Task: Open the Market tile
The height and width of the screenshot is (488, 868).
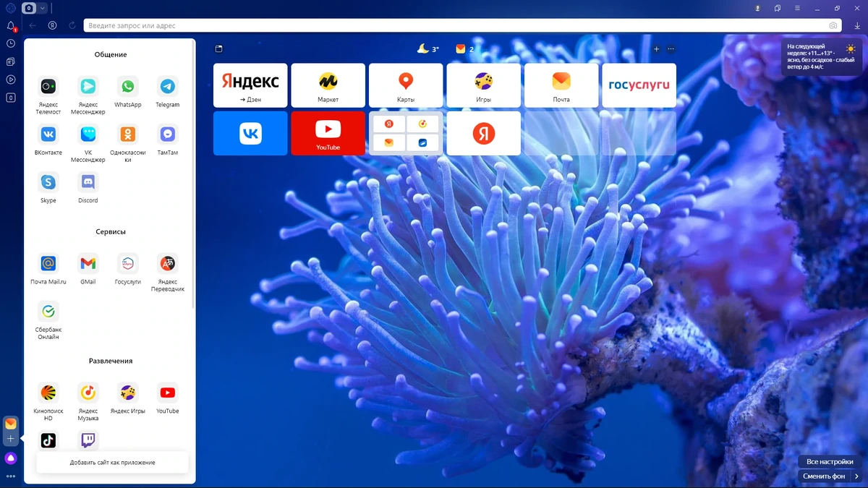Action: [328, 85]
